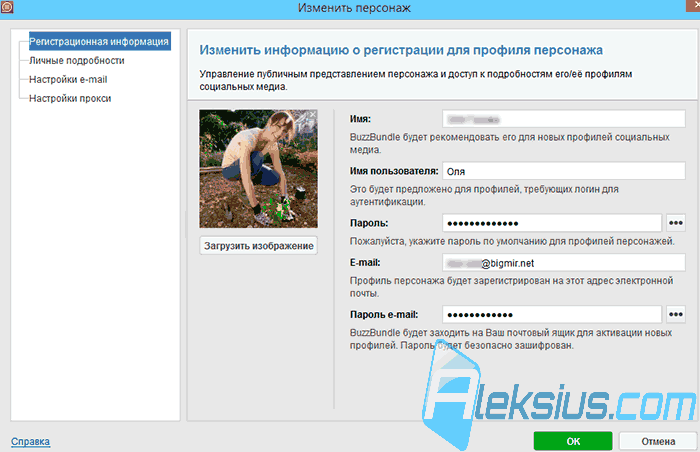700x452 pixels.
Task: Click the persona profile photo
Action: [x=258, y=169]
